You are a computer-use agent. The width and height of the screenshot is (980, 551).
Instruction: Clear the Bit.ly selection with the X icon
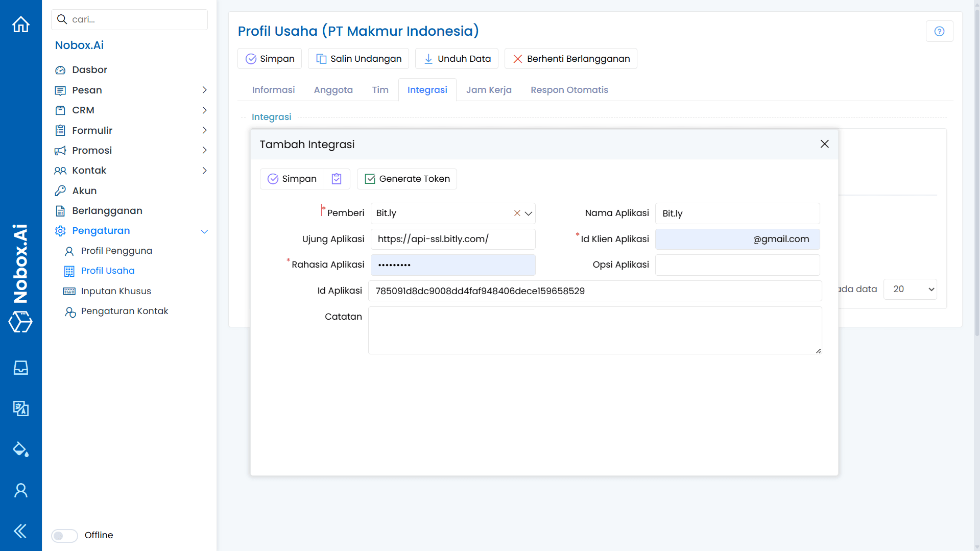517,213
